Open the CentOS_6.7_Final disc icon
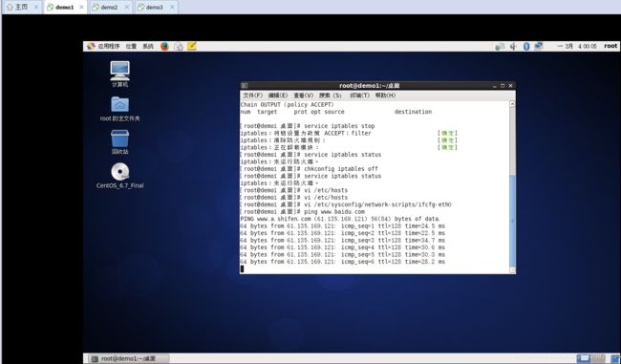Viewport: 621px width, 364px height. [x=119, y=176]
